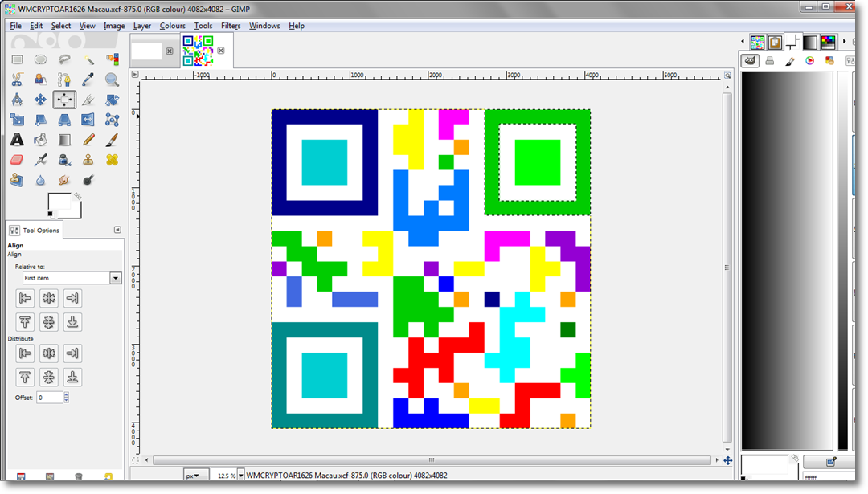Viewport: 868px width, 494px height.
Task: Choose the Free Select lasso tool
Action: pos(64,59)
